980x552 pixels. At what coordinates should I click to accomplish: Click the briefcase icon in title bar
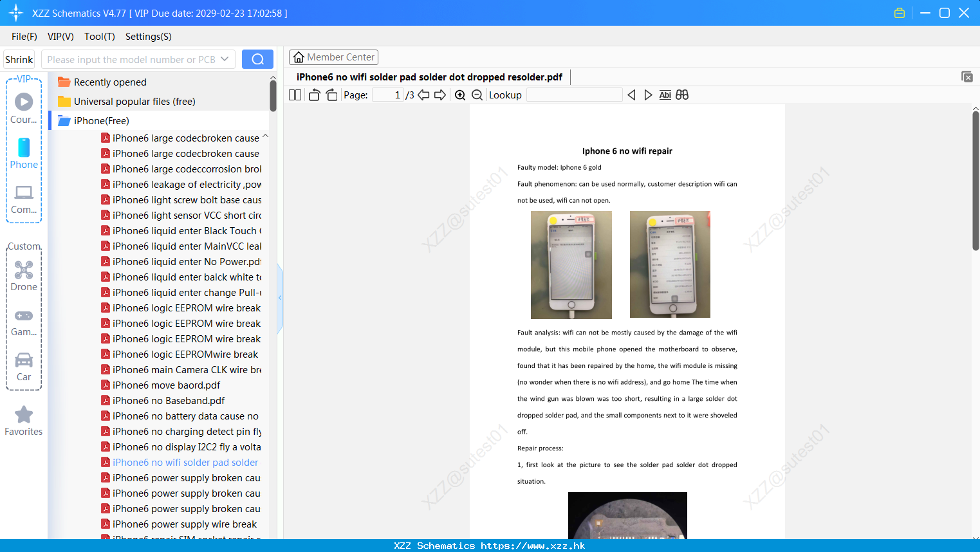tap(900, 13)
